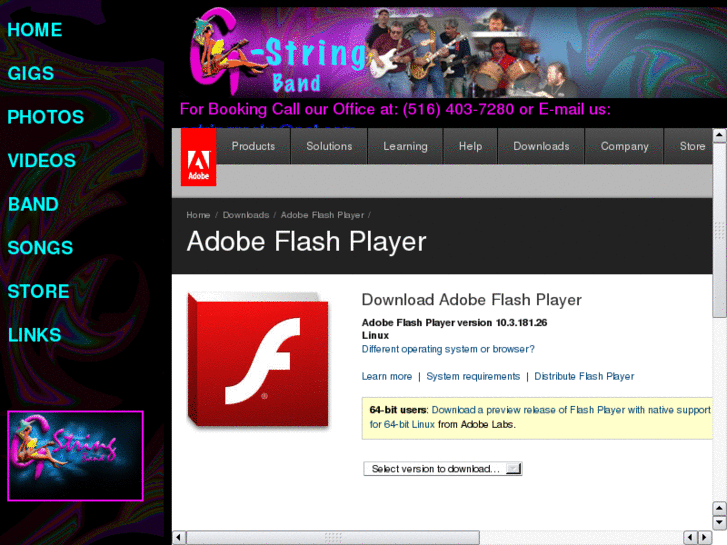Open the Adobe Products menu
This screenshot has height=545, width=727.
[x=253, y=146]
